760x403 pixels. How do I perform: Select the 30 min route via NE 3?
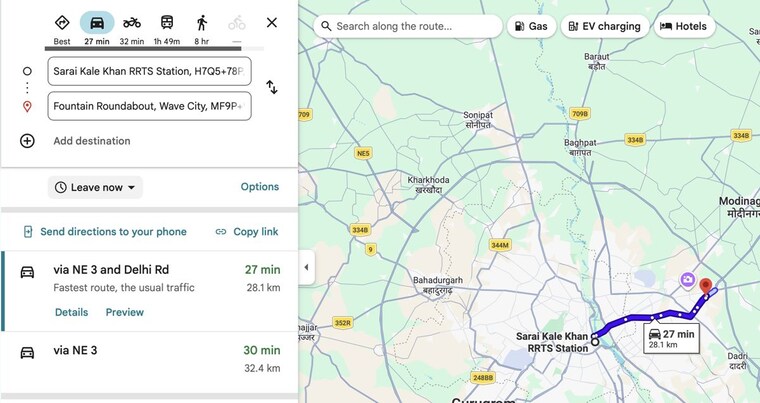point(149,362)
